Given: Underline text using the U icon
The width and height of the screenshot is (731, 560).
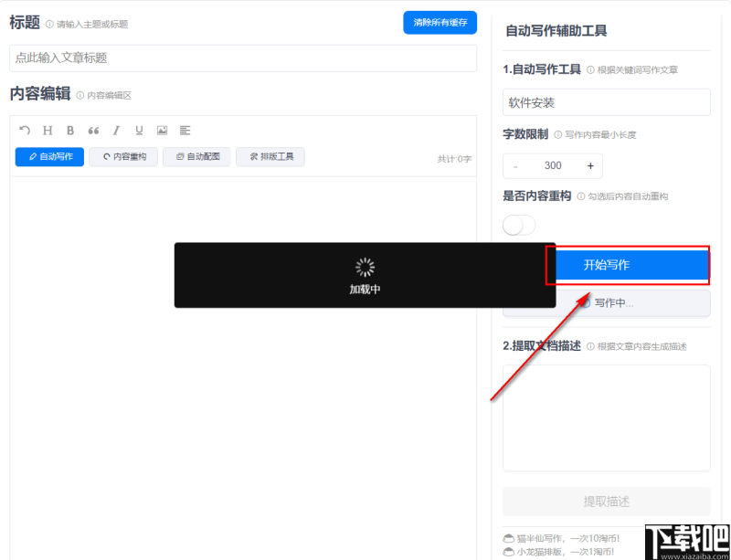Looking at the screenshot, I should tap(138, 130).
